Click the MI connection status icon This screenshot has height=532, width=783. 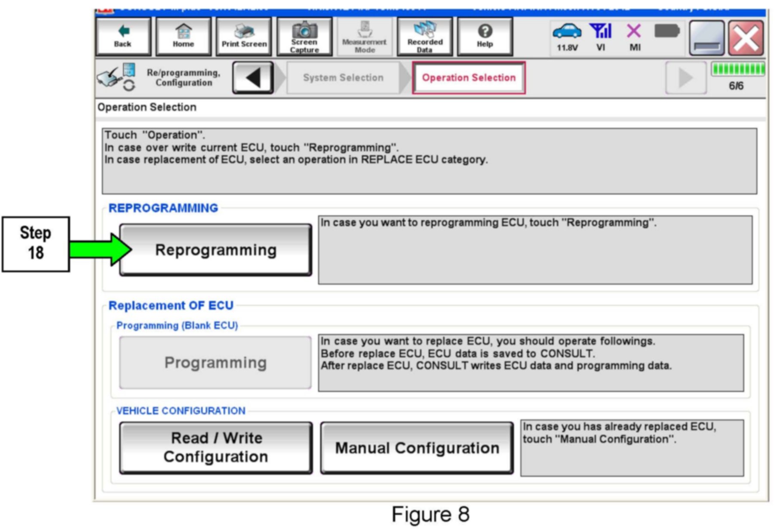pos(634,36)
